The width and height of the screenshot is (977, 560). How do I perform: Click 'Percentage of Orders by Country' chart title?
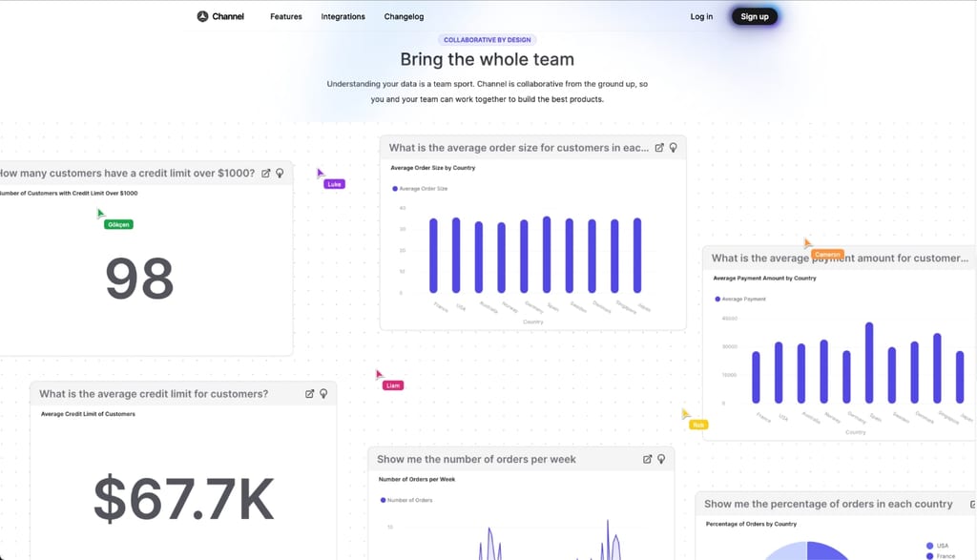click(x=751, y=524)
